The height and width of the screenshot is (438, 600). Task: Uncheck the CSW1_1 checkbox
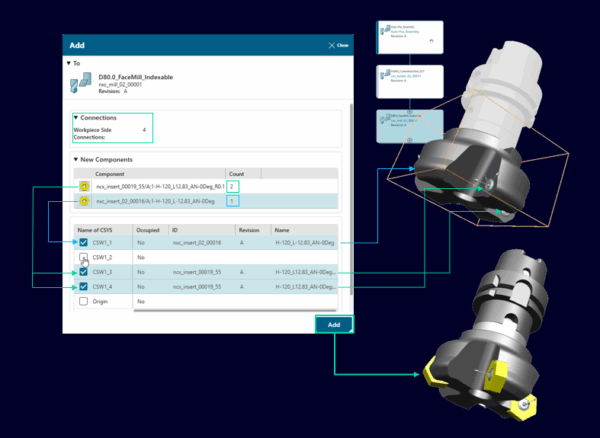(84, 242)
